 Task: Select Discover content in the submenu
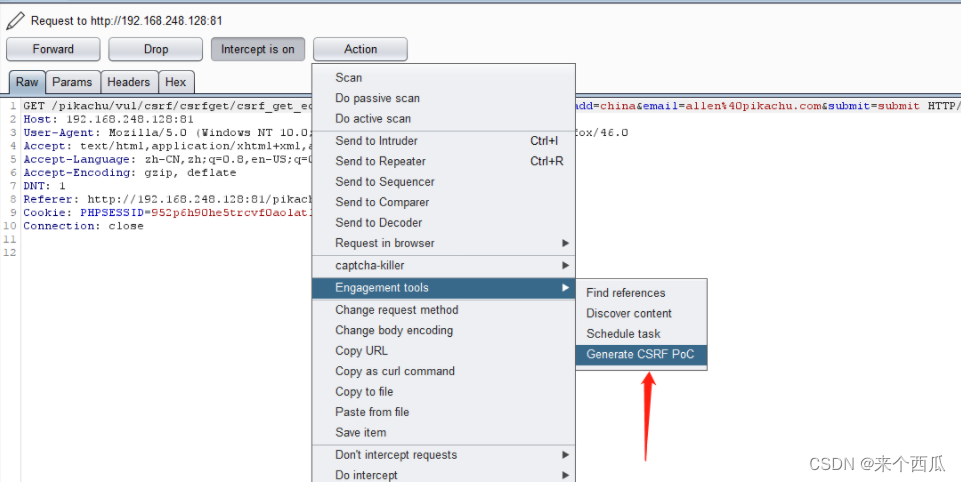tap(641, 313)
